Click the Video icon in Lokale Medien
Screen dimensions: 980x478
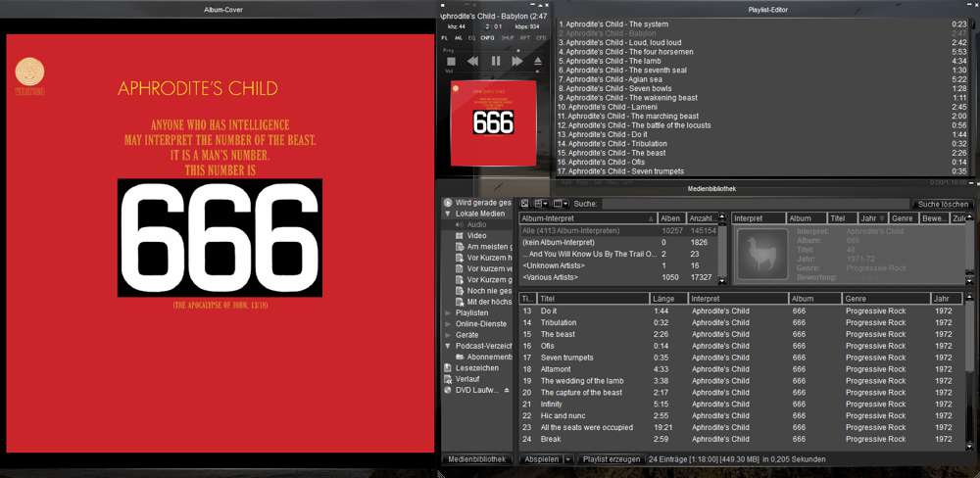458,236
